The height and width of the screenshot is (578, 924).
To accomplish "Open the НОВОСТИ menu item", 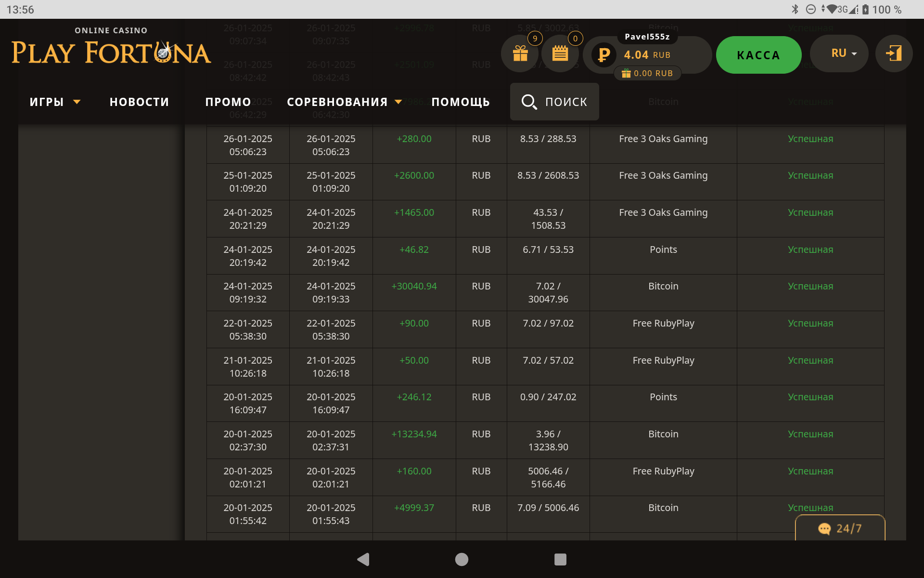I will [139, 102].
